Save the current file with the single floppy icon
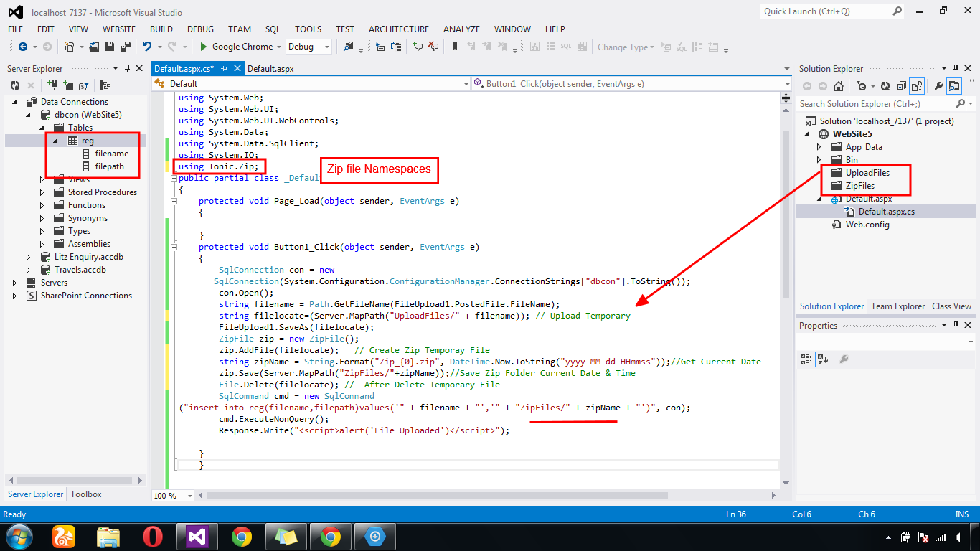Image resolution: width=980 pixels, height=551 pixels. pyautogui.click(x=109, y=47)
